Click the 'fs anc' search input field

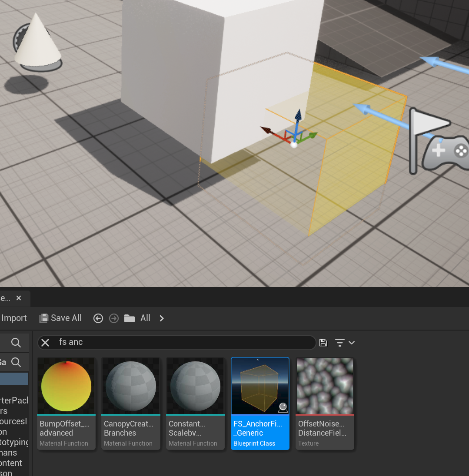click(x=183, y=342)
